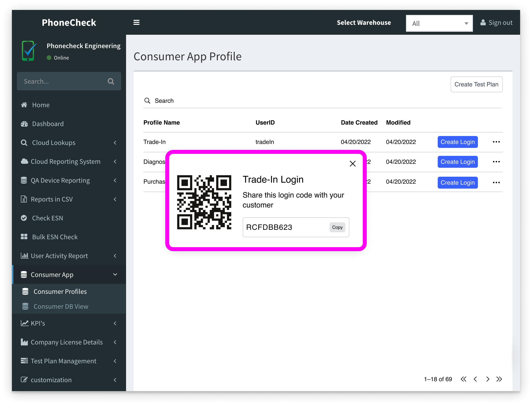Click Create Login for Diagnostics row
This screenshot has height=405, width=532.
(x=458, y=162)
